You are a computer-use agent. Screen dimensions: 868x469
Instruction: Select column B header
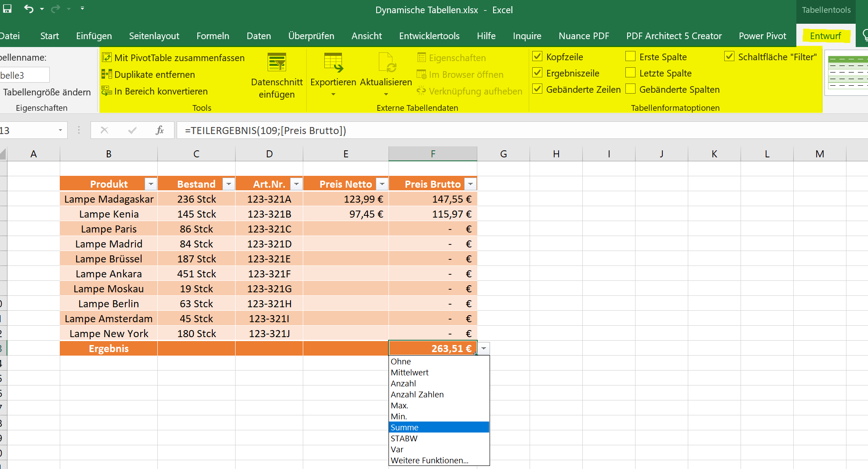pyautogui.click(x=109, y=154)
